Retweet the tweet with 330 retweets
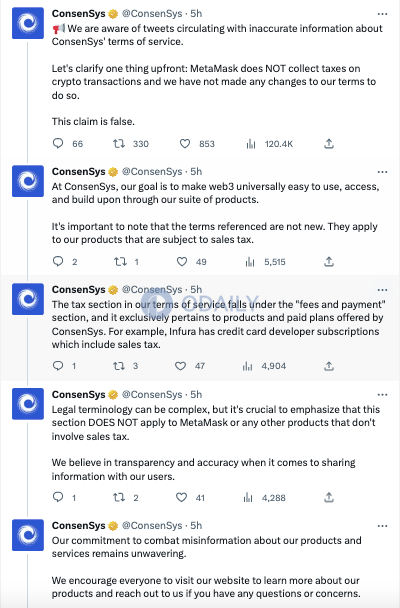 tap(119, 143)
